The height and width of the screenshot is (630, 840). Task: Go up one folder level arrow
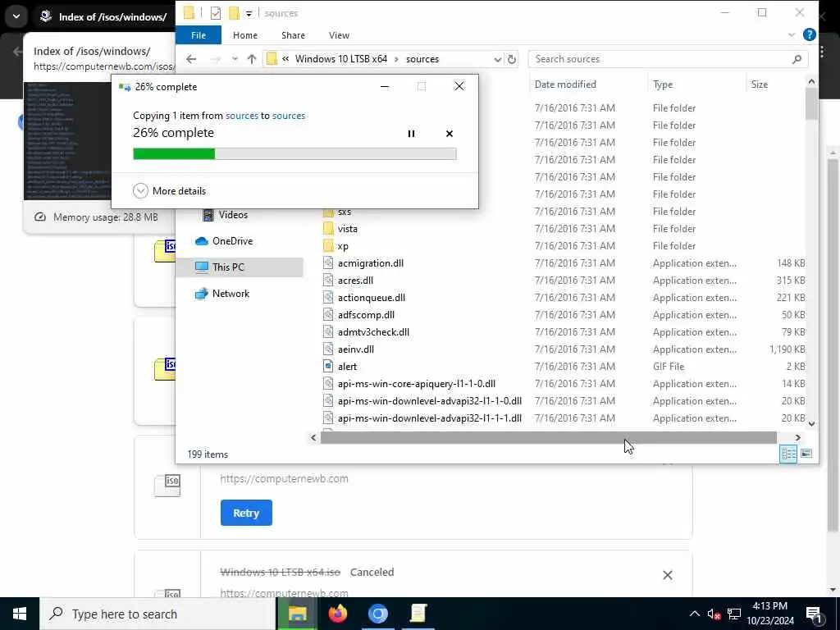pos(251,59)
